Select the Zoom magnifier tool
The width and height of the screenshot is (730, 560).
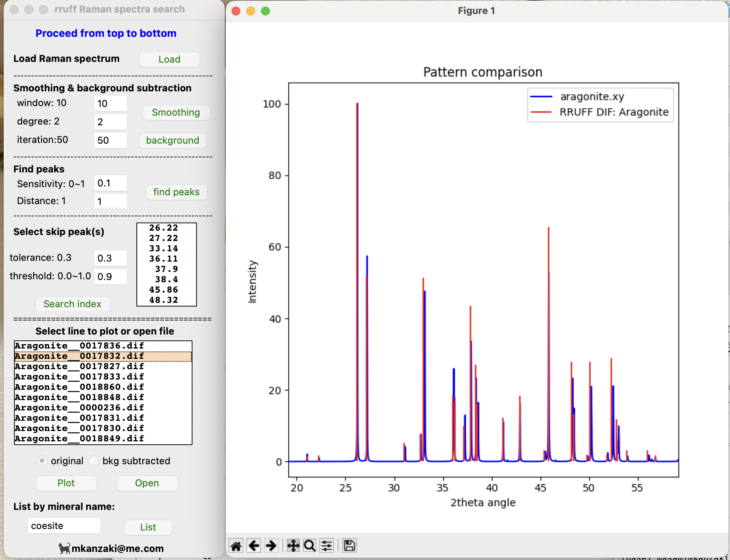(x=310, y=546)
